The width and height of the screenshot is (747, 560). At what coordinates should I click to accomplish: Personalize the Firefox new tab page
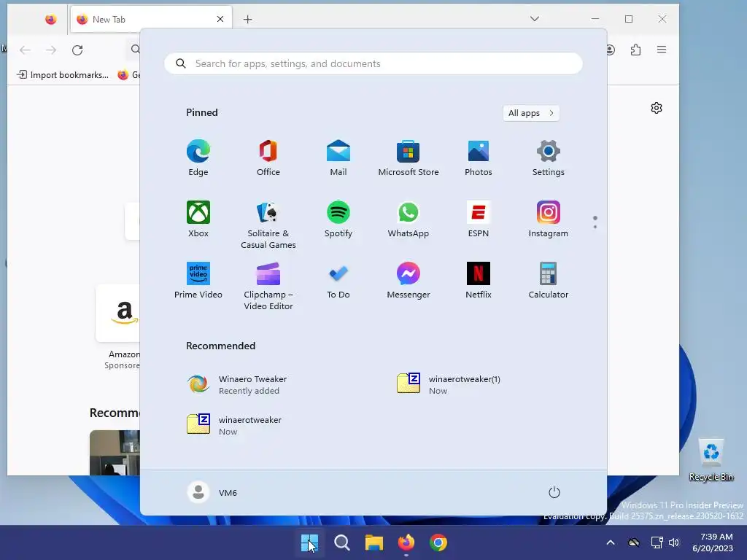tap(657, 108)
